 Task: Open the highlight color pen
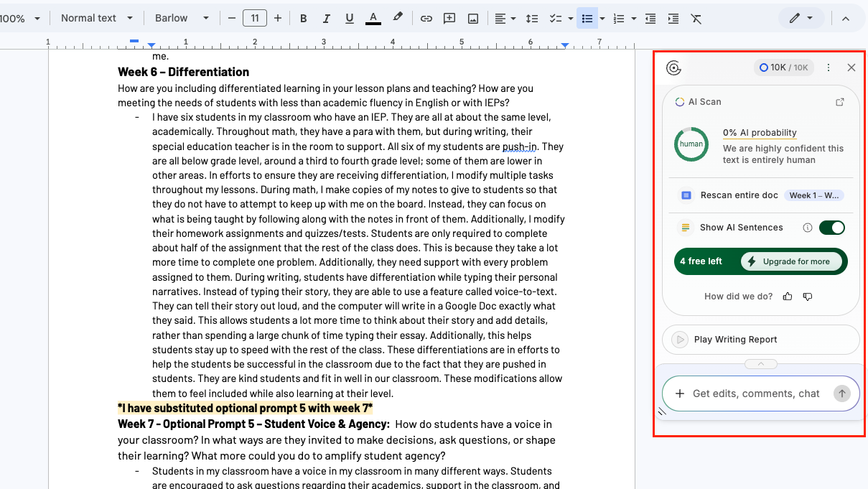pos(397,19)
